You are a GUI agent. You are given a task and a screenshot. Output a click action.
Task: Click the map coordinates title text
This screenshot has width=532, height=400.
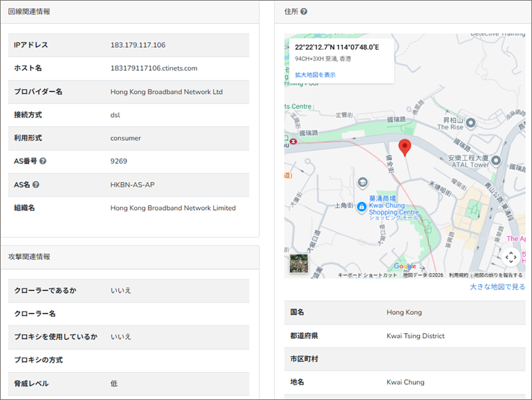pyautogui.click(x=336, y=47)
